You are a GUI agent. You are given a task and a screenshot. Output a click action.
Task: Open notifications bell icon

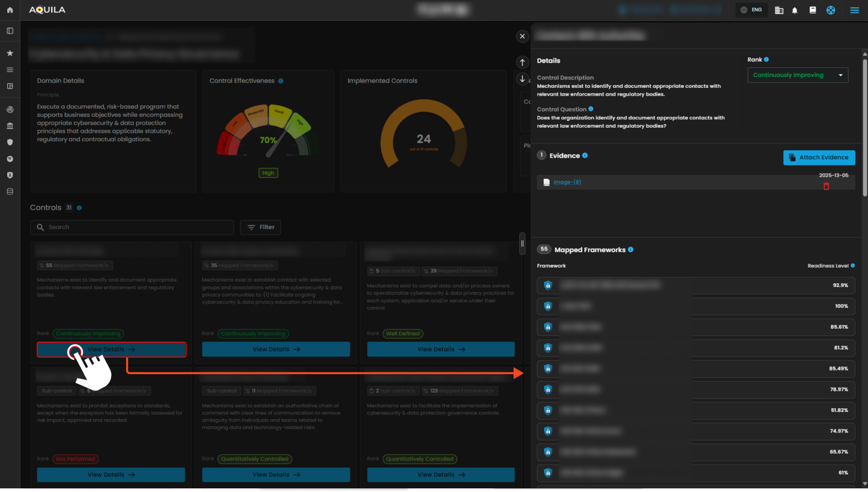pyautogui.click(x=795, y=10)
